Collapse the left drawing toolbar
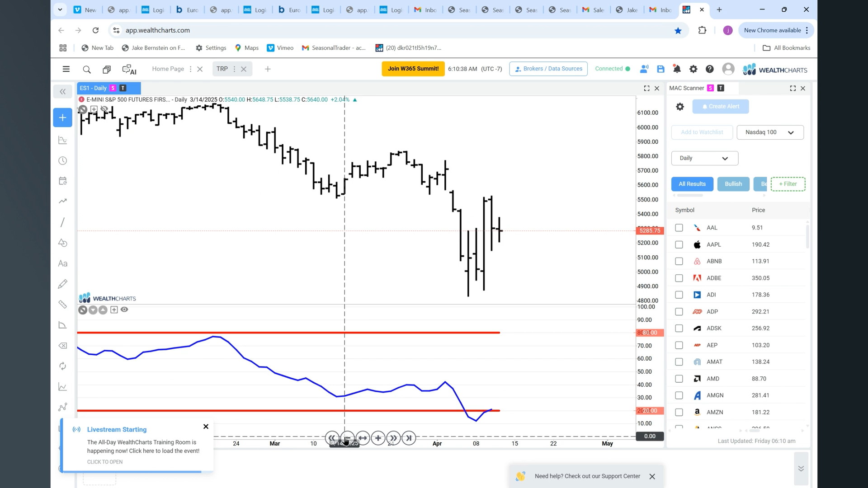868x488 pixels. (63, 92)
